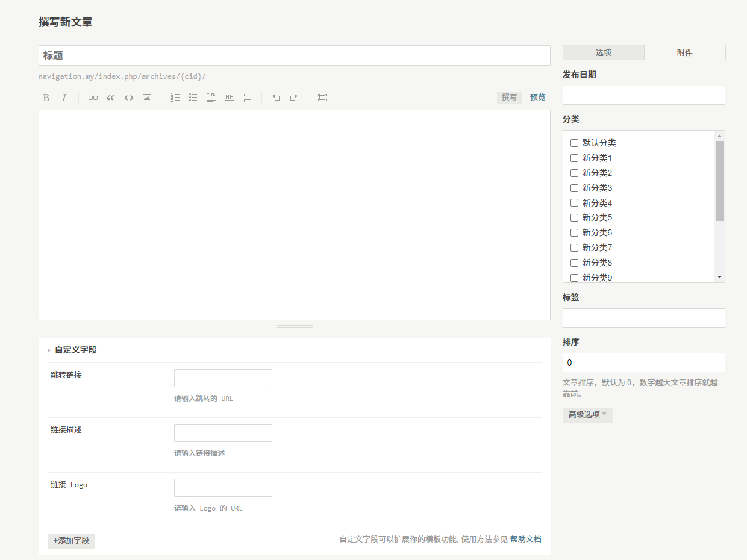Click the 标题 title input field

[294, 55]
